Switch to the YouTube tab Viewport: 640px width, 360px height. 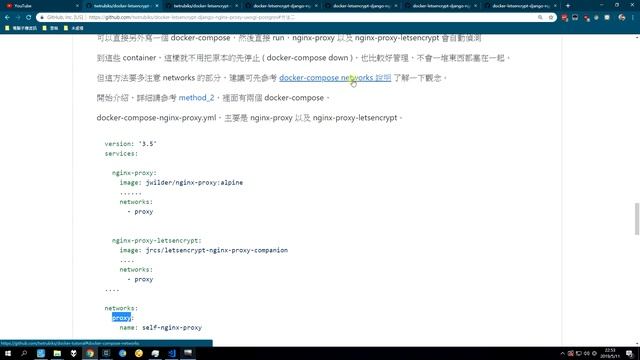tap(41, 6)
